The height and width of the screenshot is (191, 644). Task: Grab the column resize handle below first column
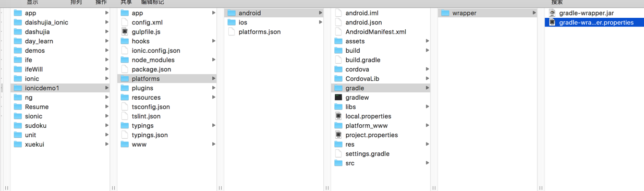point(114,188)
